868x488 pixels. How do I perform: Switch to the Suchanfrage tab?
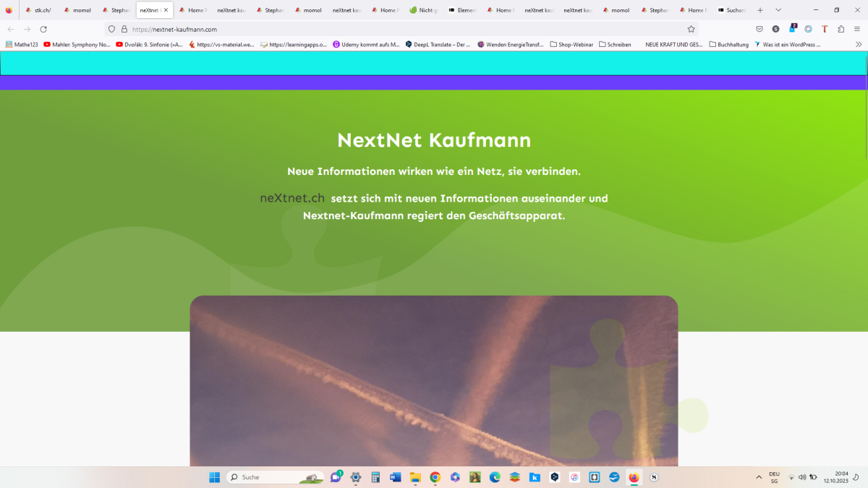click(734, 10)
